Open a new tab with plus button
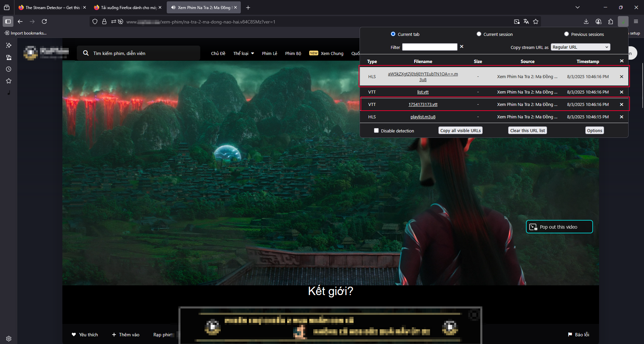The image size is (644, 344). coord(248,7)
